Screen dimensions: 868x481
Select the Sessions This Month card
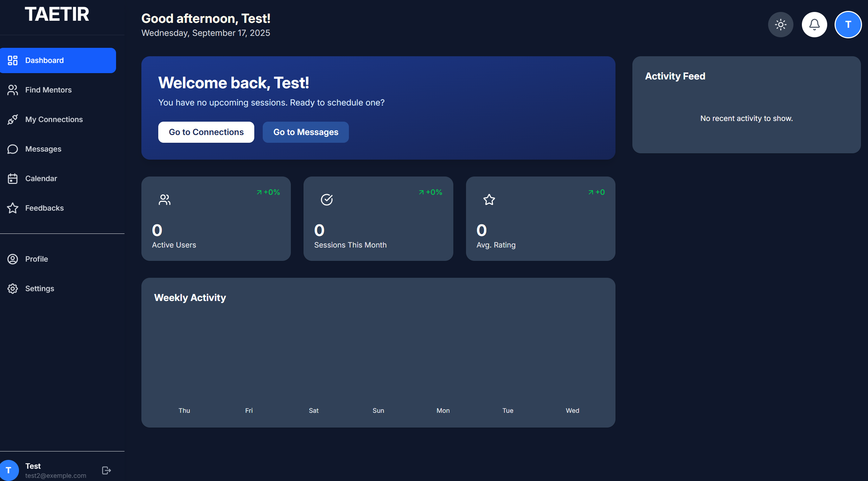378,218
